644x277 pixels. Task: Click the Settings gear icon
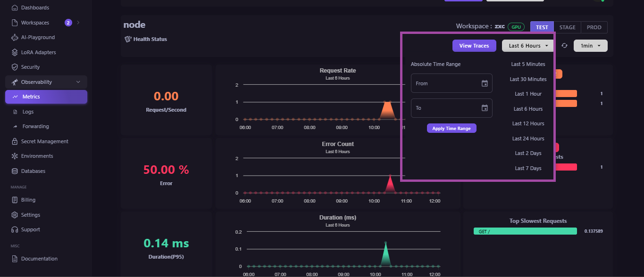tap(15, 215)
